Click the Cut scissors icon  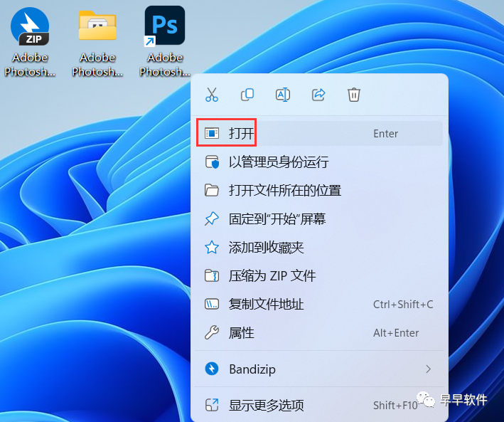click(212, 95)
